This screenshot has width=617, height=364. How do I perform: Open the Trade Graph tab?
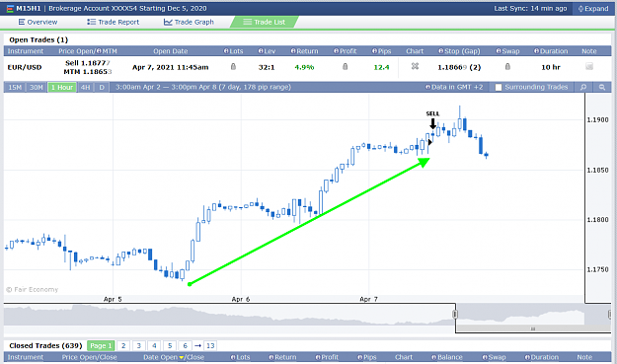189,22
